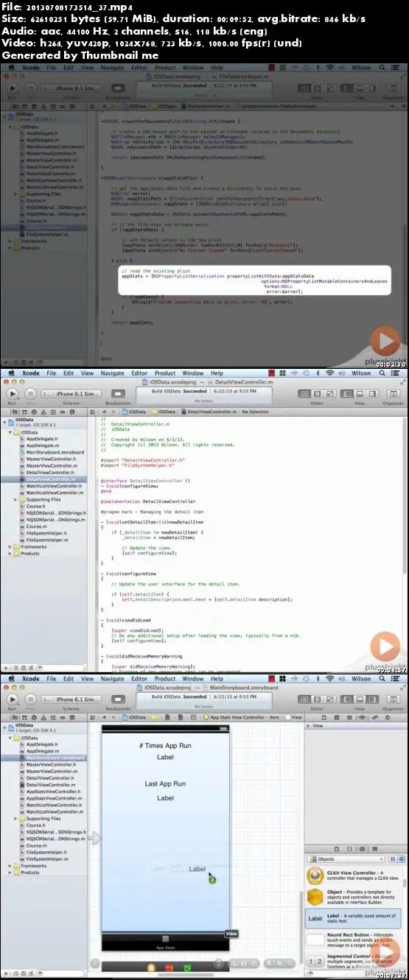The width and height of the screenshot is (409, 980).
Task: Open Organizer in middle Xcode frame toolbar
Action: click(x=392, y=394)
